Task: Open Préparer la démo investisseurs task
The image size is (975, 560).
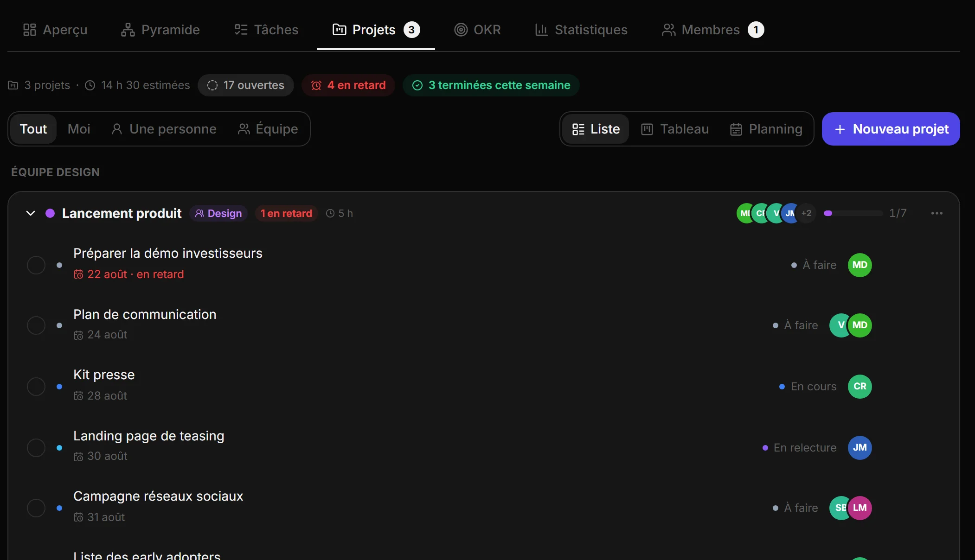Action: 168,253
